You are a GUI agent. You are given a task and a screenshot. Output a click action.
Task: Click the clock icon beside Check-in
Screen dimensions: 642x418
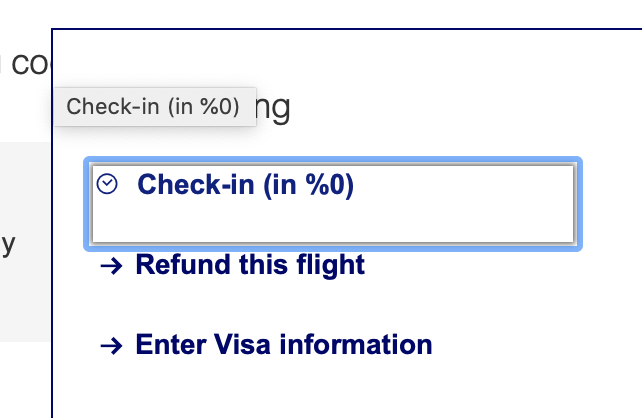(107, 184)
